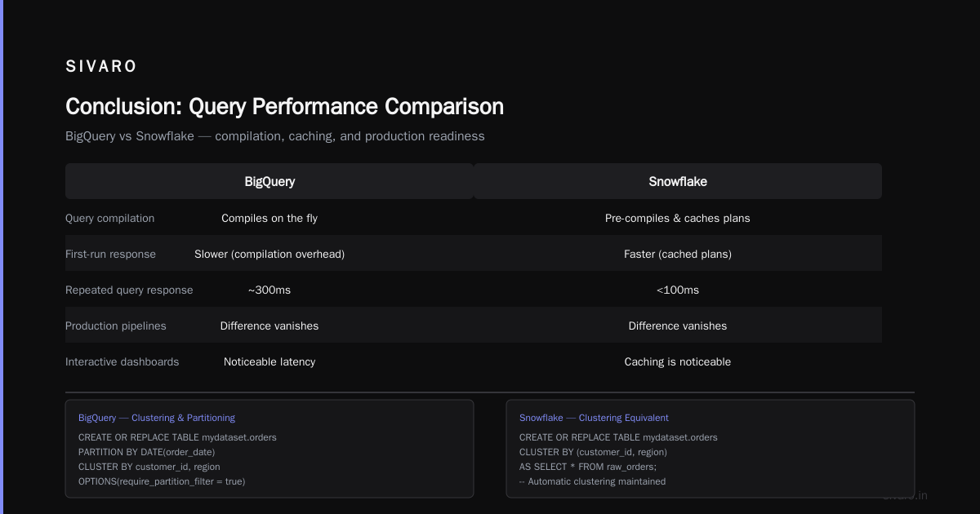Click the Snowflake column header
Image resolution: width=980 pixels, height=514 pixels.
click(x=678, y=181)
